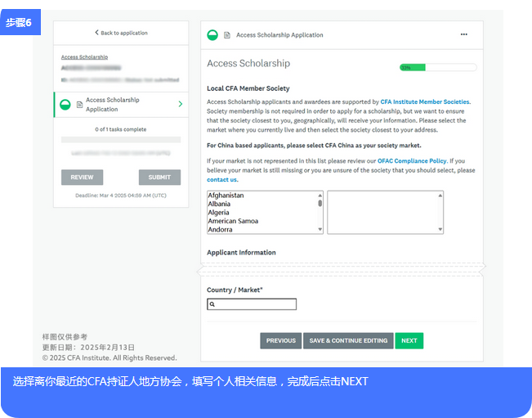Go back via Back to application link

[121, 33]
